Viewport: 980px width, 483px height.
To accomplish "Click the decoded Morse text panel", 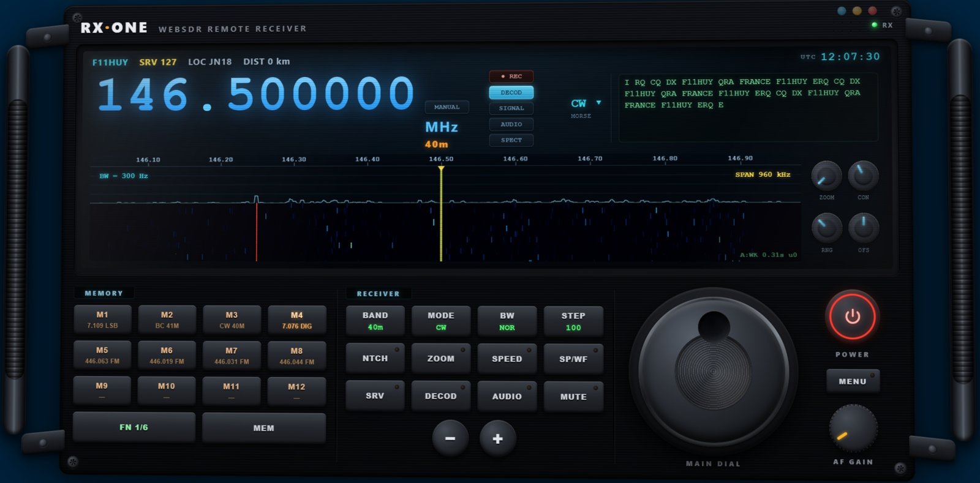I will [748, 108].
